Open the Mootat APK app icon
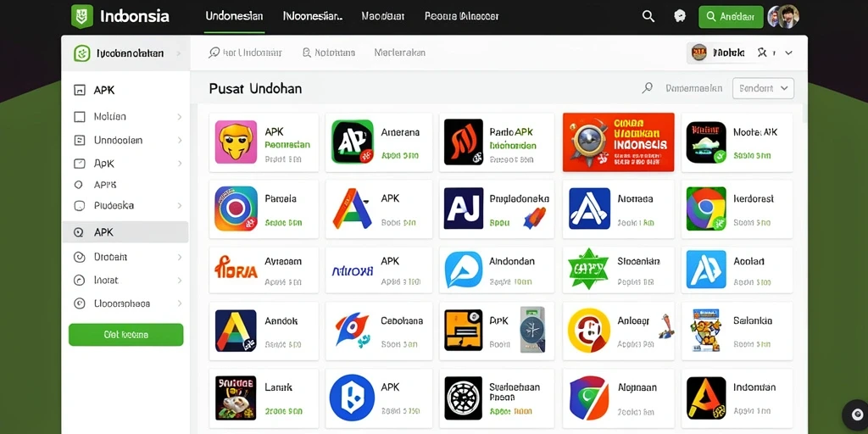Image resolution: width=868 pixels, height=434 pixels. pyautogui.click(x=706, y=142)
